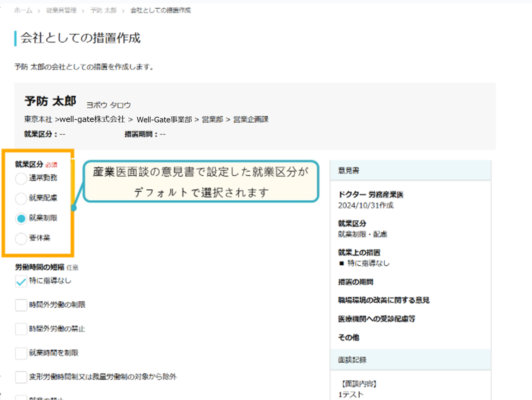
Task: Click the 面談記録 panel header
Action: 411,360
